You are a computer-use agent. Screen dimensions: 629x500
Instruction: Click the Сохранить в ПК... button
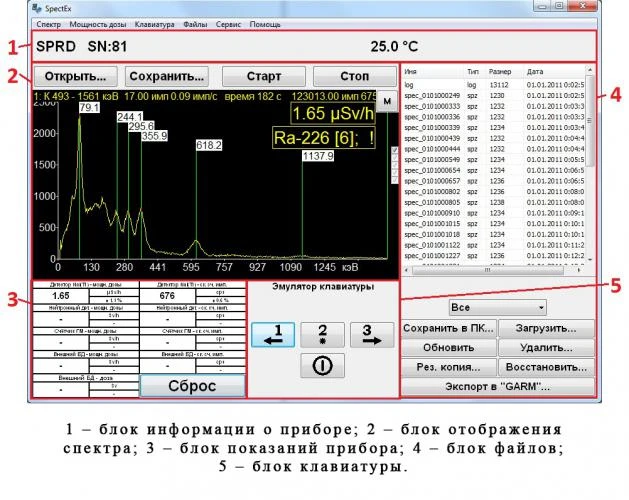pyautogui.click(x=448, y=328)
